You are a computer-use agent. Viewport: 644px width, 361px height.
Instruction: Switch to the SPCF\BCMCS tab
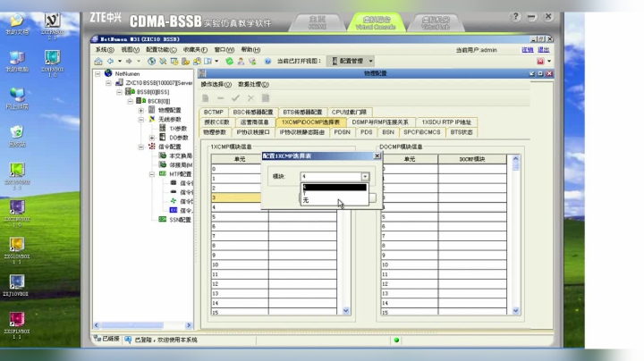point(422,132)
